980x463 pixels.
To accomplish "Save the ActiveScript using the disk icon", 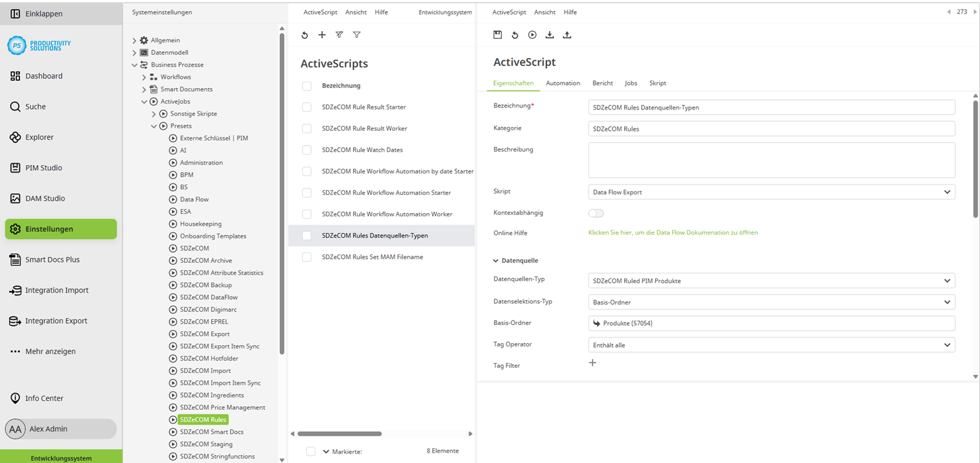I will [x=497, y=34].
